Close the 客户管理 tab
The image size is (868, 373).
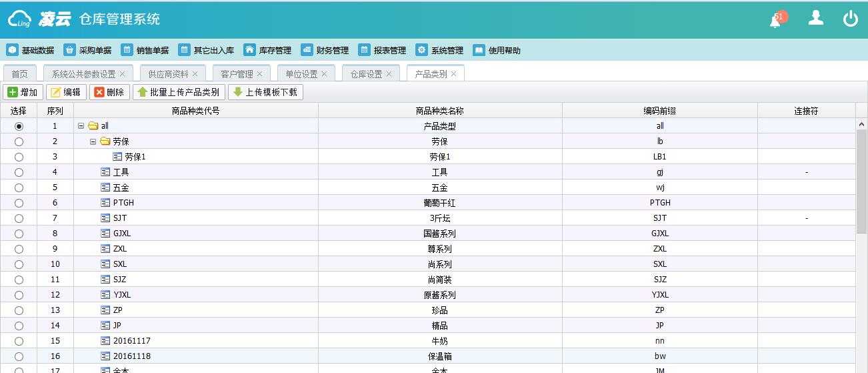coord(259,74)
